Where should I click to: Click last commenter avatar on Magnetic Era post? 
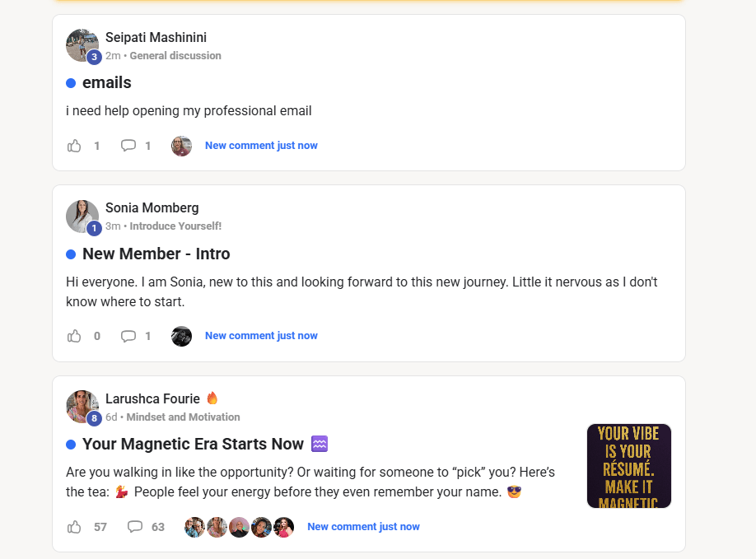[283, 527]
